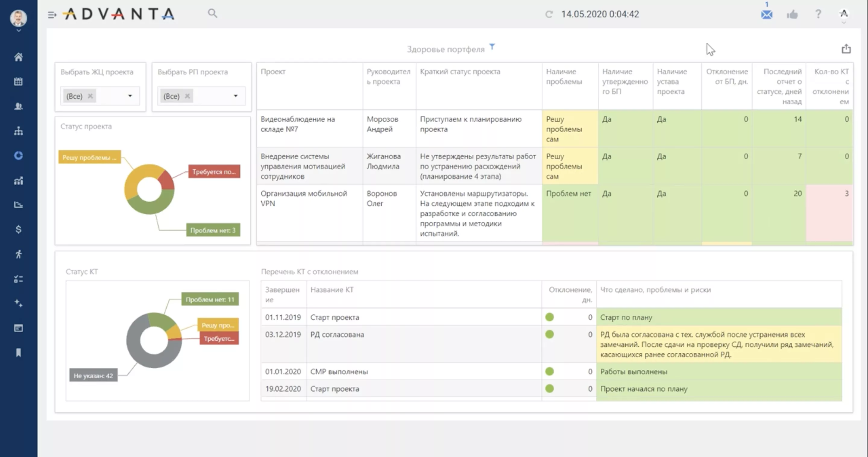Click the search magnifier icon

[212, 14]
